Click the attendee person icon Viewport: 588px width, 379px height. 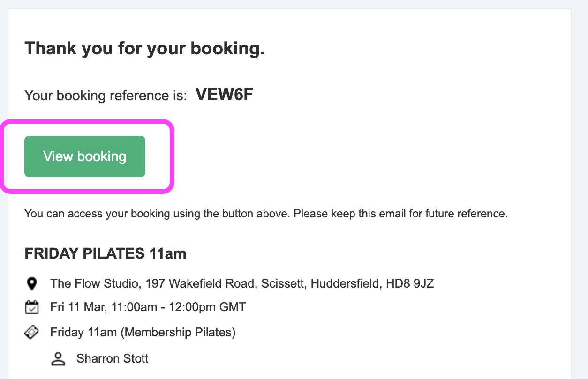tap(58, 359)
